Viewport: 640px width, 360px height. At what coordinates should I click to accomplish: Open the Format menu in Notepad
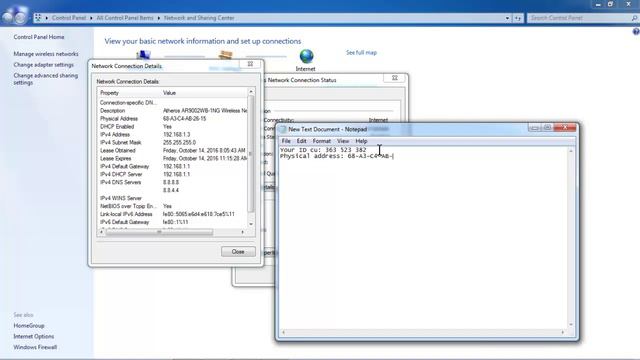pyautogui.click(x=322, y=141)
